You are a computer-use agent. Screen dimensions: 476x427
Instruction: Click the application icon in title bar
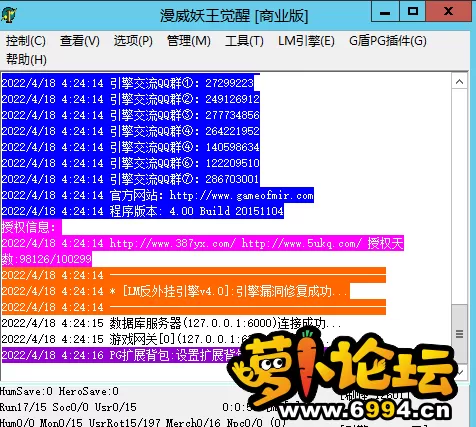9,14
